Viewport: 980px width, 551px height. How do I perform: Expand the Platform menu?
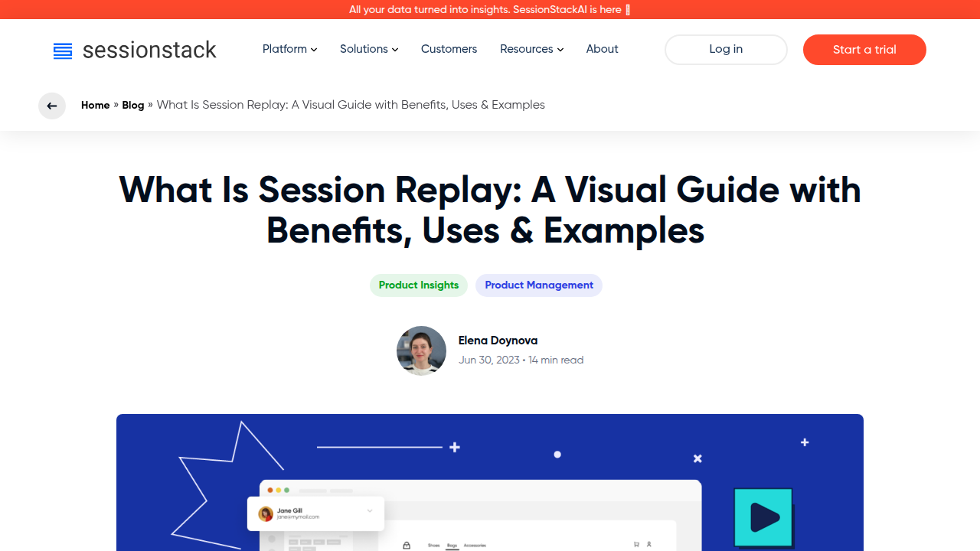pos(289,49)
